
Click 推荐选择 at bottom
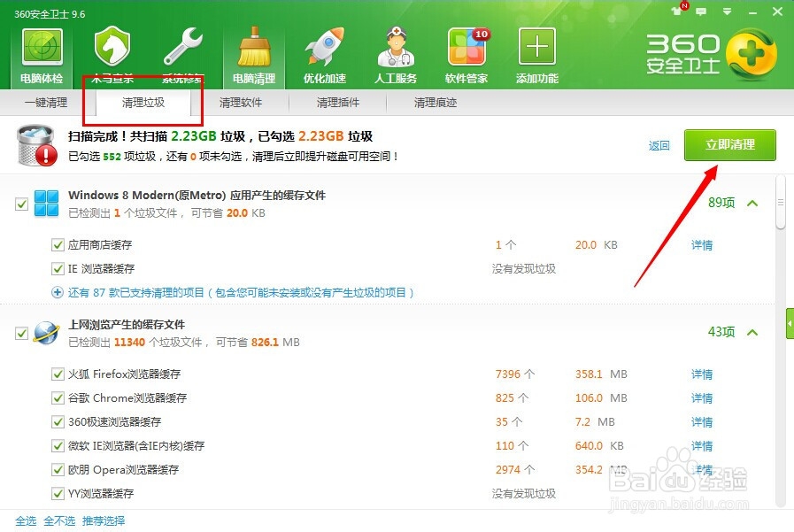pos(104,520)
